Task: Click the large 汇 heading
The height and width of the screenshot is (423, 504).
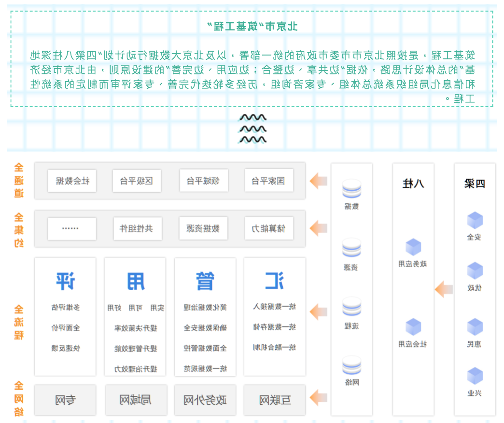Action: tap(274, 281)
